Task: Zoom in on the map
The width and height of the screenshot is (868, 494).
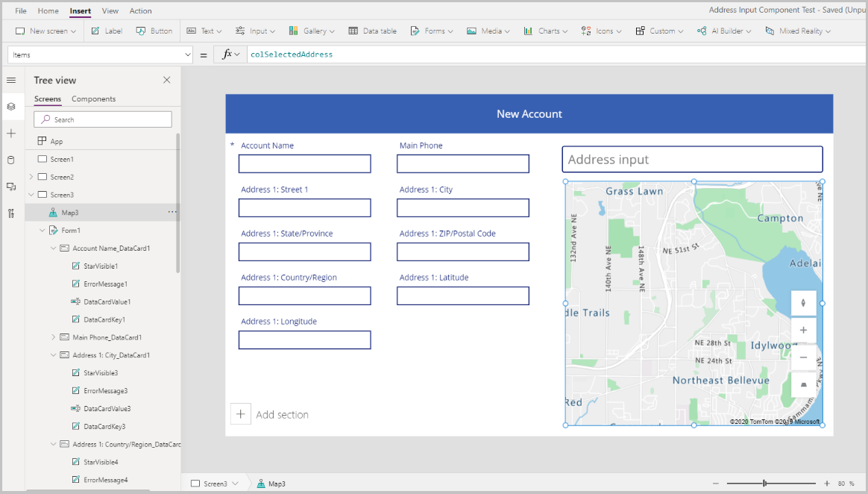Action: (x=803, y=330)
